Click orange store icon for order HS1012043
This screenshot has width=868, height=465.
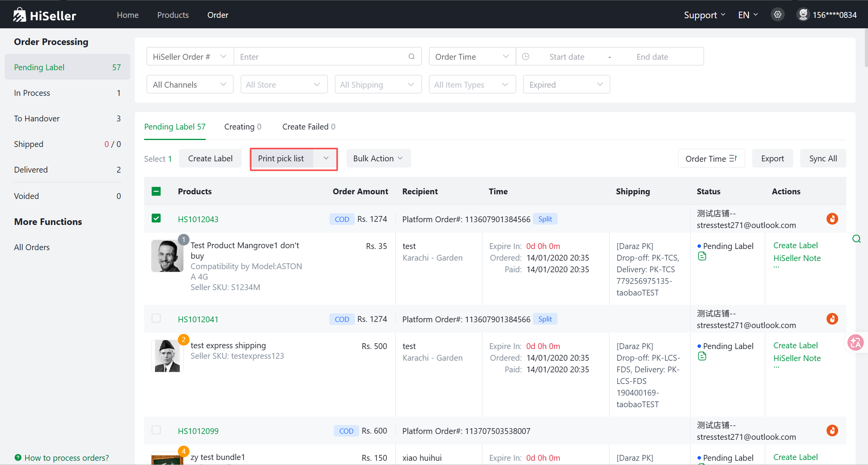pos(832,219)
